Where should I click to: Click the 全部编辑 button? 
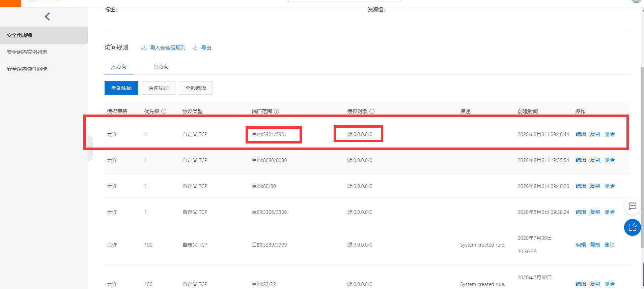coord(196,88)
